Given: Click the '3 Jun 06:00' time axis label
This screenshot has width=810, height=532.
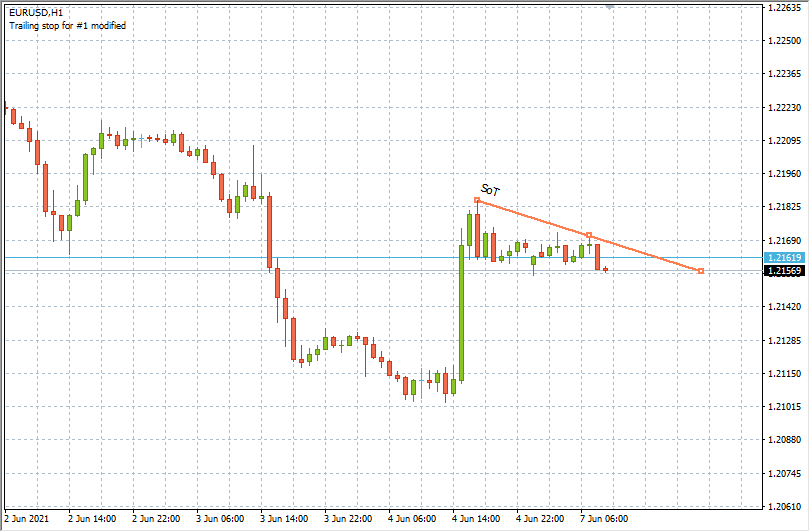Looking at the screenshot, I should pyautogui.click(x=221, y=519).
